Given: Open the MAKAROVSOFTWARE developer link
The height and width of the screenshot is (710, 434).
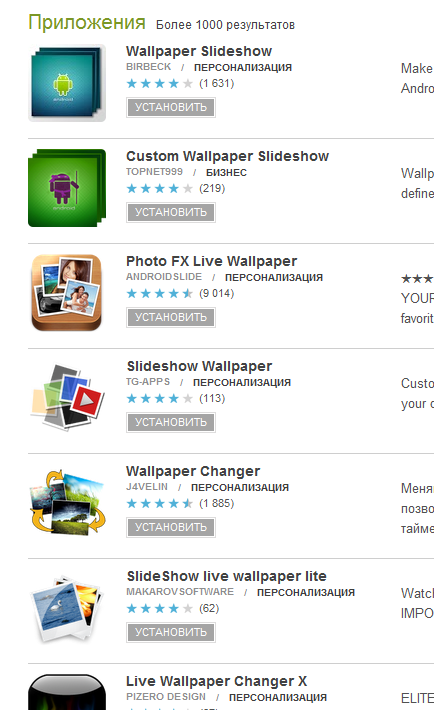Looking at the screenshot, I should tap(180, 592).
